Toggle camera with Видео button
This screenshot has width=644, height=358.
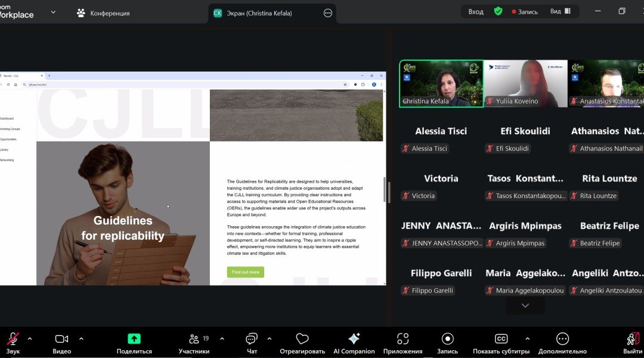(x=61, y=339)
